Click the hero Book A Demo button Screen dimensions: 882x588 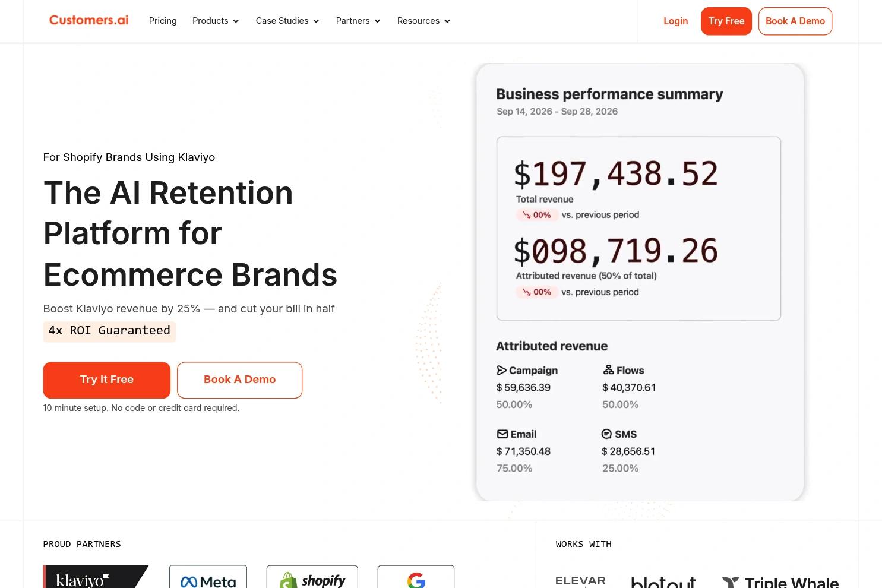pyautogui.click(x=239, y=380)
